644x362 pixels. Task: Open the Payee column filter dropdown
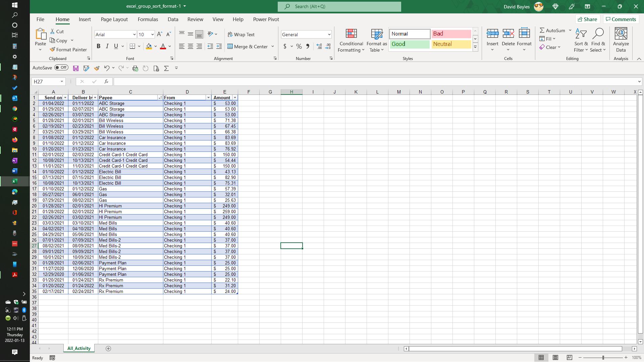(x=160, y=98)
